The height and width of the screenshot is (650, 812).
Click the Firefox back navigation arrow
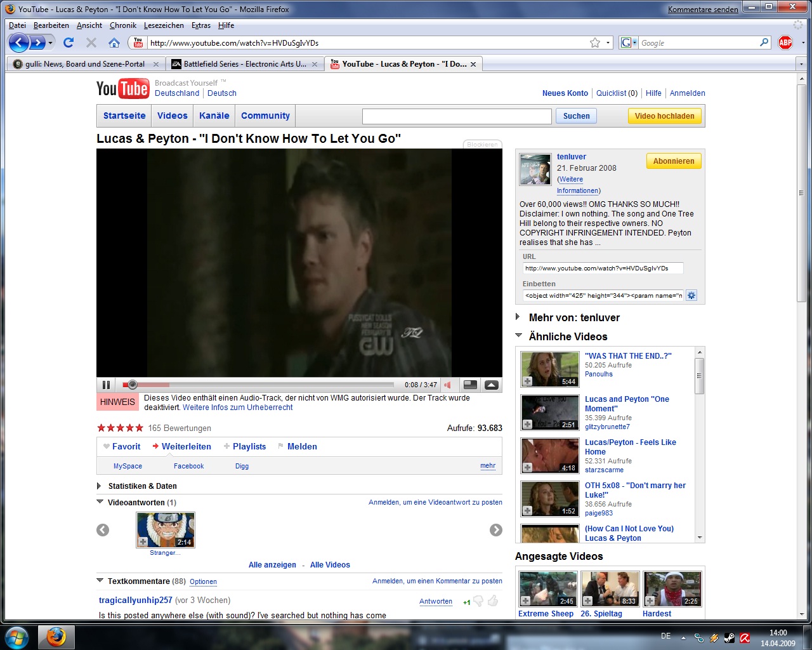[19, 43]
